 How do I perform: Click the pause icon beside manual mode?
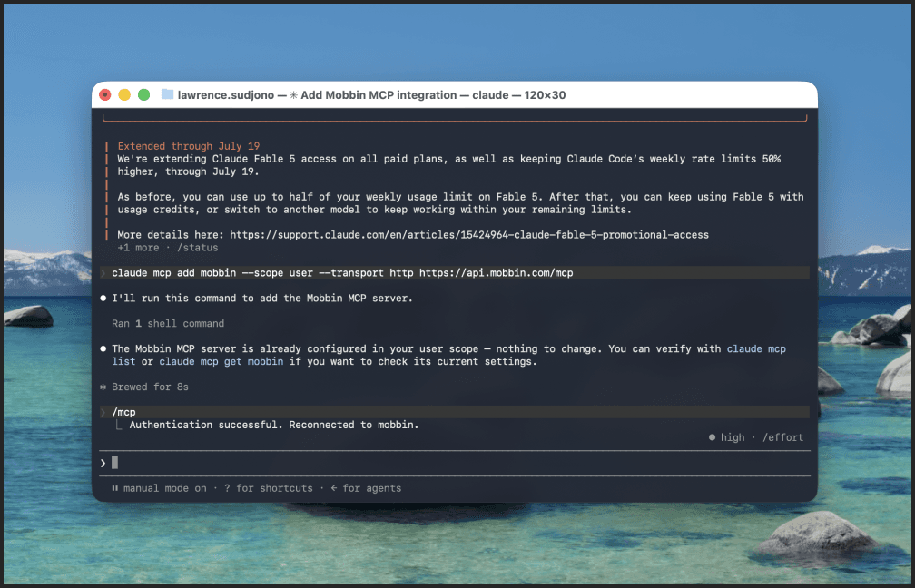pyautogui.click(x=115, y=488)
